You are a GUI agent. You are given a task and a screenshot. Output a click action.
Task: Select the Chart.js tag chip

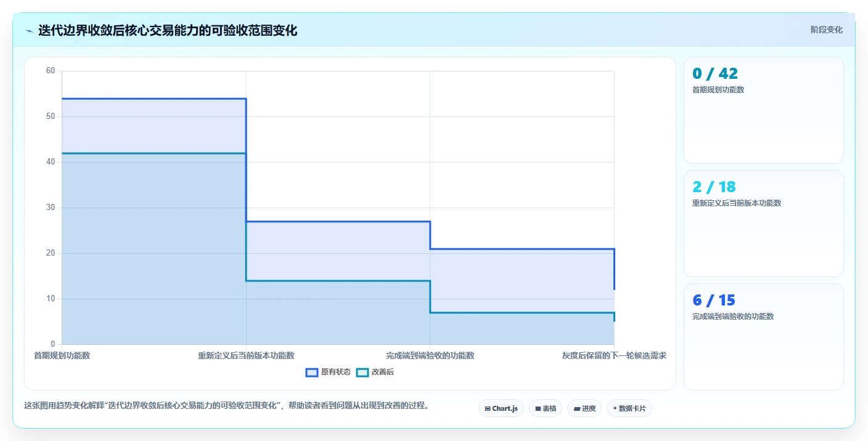501,408
